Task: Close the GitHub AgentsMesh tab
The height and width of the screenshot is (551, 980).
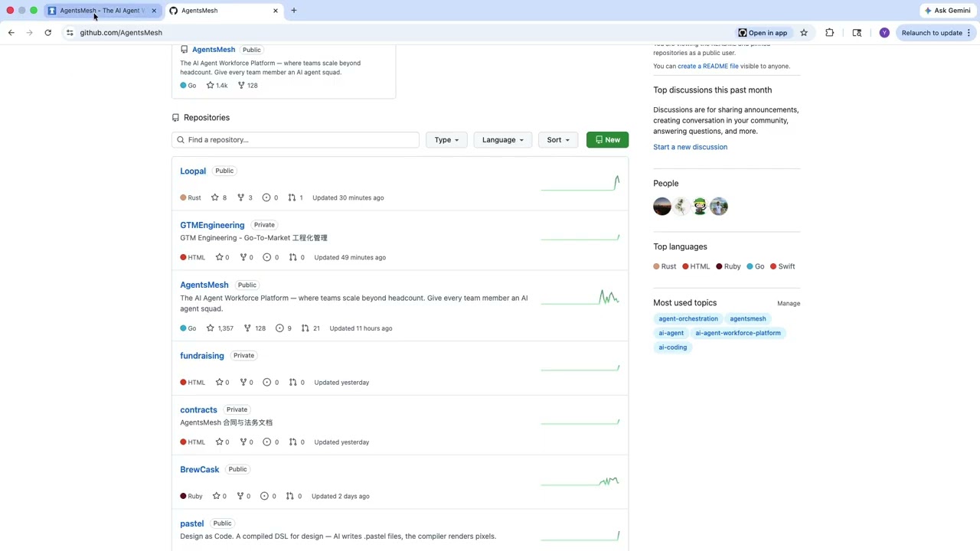Action: (276, 11)
